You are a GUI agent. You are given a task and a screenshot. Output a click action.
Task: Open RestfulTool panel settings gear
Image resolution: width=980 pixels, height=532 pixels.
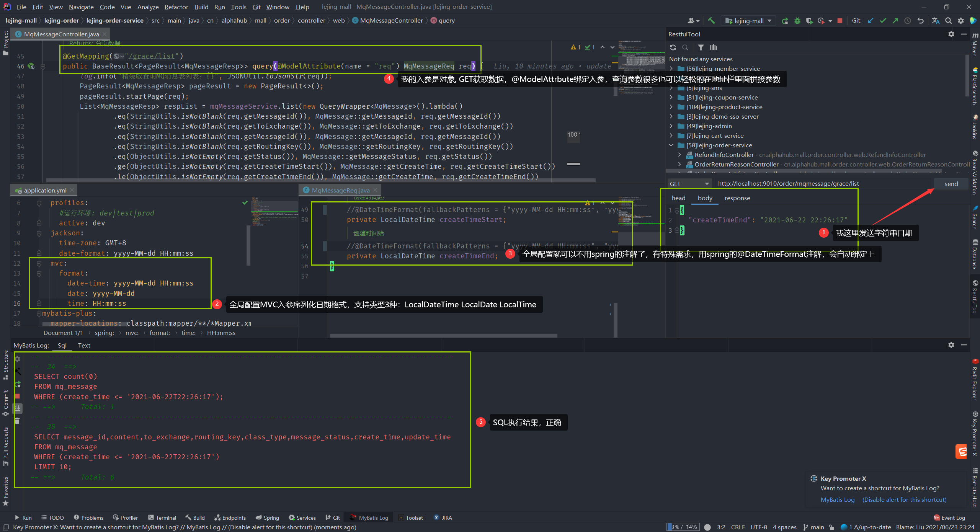(951, 34)
